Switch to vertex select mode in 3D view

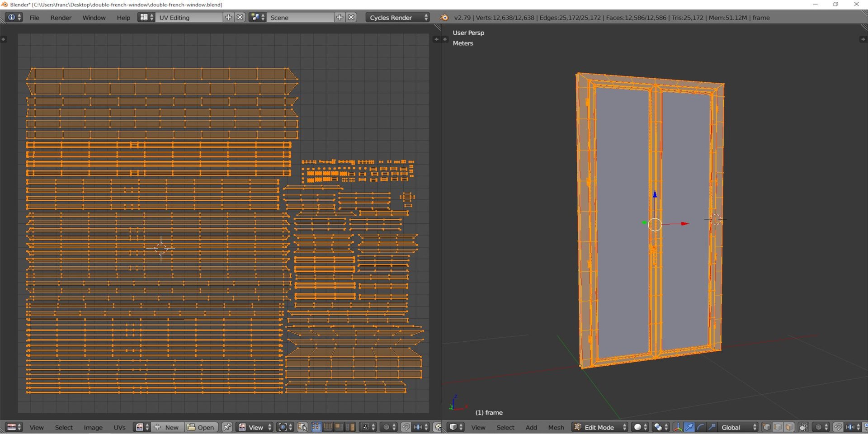(767, 427)
